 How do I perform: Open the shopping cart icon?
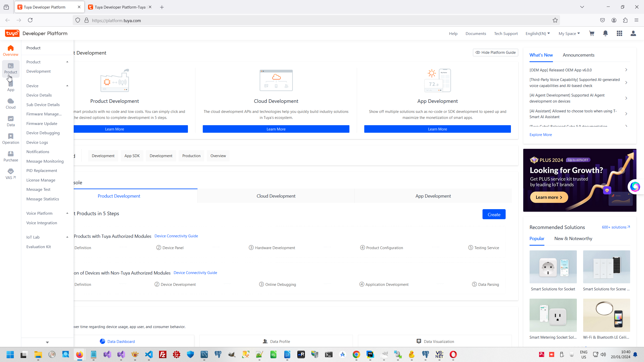592,33
